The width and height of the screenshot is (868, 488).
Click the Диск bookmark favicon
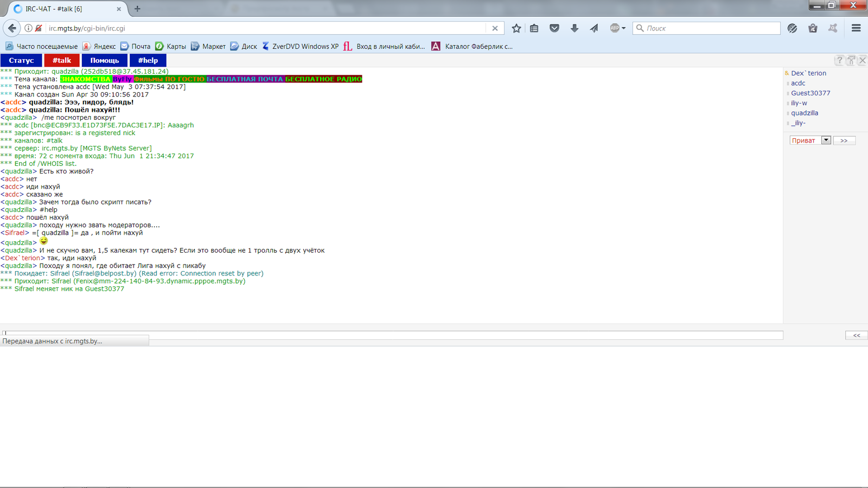click(234, 47)
